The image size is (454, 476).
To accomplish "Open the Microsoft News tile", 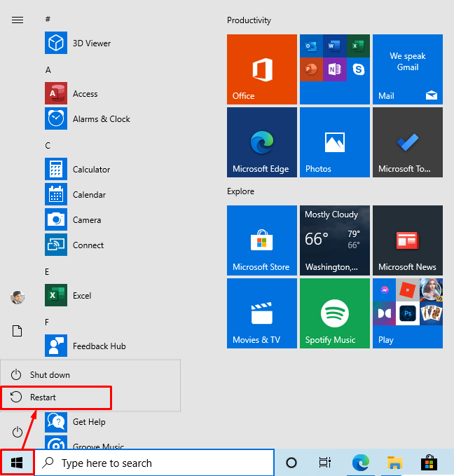I will click(x=408, y=240).
